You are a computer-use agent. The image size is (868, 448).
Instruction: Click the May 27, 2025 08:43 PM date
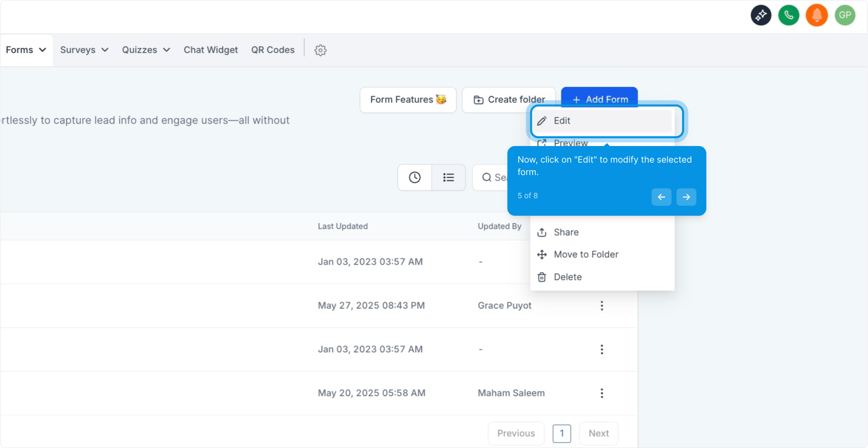coord(371,306)
